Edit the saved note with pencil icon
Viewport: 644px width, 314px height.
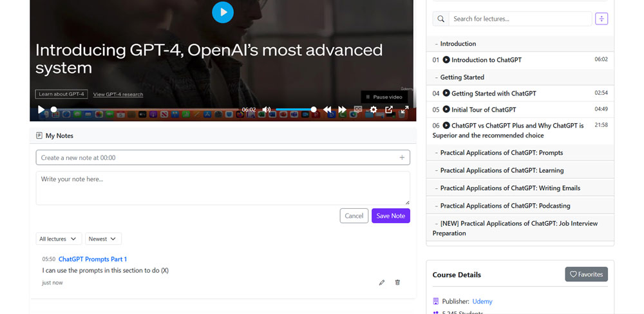pyautogui.click(x=382, y=282)
